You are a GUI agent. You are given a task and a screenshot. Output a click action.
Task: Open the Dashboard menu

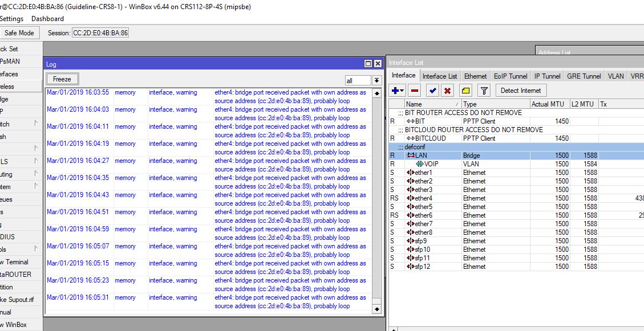pyautogui.click(x=48, y=19)
